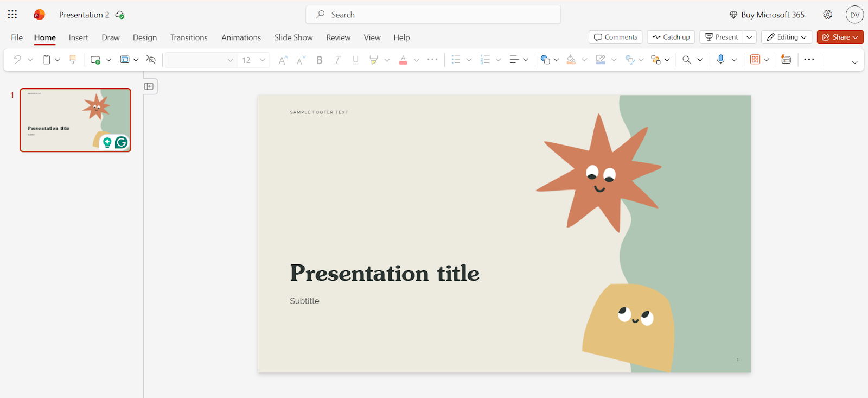Click the Share button
868x398 pixels.
[840, 37]
